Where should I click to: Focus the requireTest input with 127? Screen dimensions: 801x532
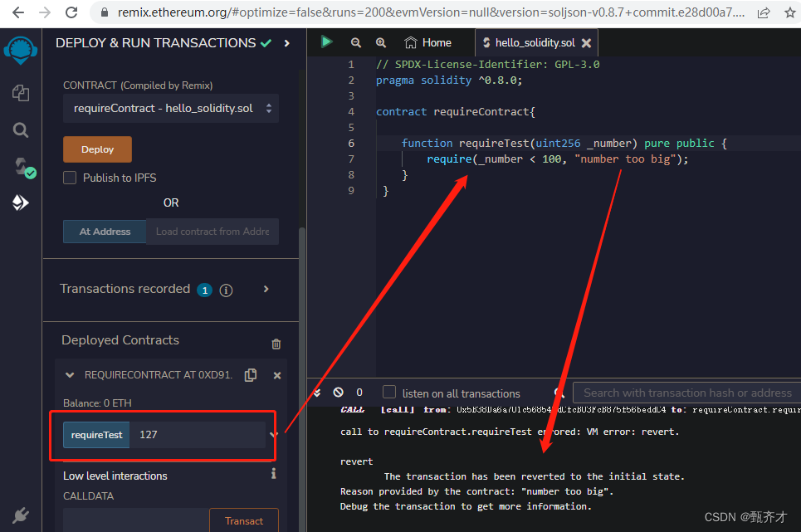(x=198, y=435)
